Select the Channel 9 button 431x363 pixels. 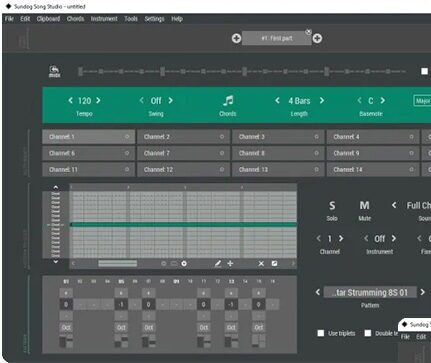point(373,153)
